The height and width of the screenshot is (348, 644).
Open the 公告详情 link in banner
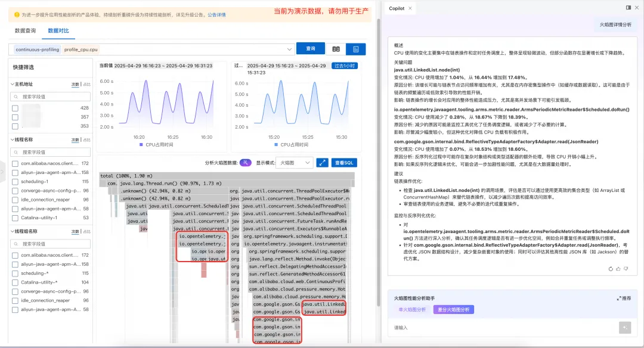pos(216,15)
